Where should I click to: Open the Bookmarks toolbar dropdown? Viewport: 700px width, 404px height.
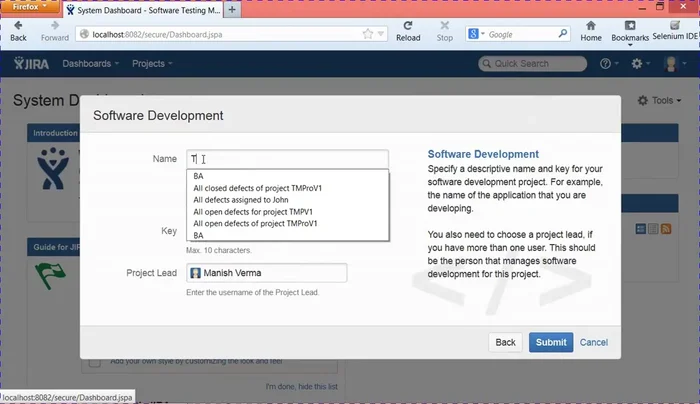pos(630,30)
